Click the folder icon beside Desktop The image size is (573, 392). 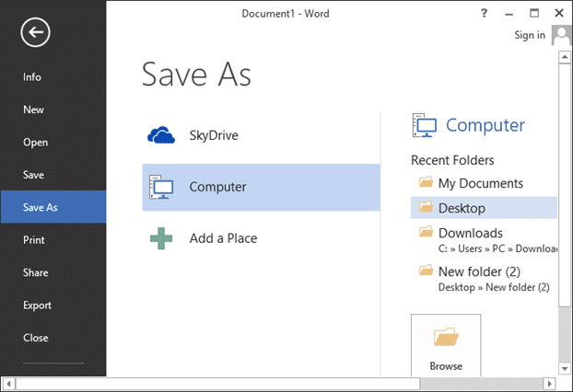point(426,207)
